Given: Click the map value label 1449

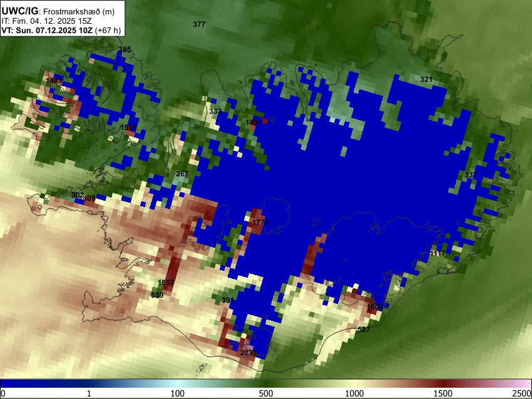Looking at the screenshot, I should pyautogui.click(x=54, y=81).
